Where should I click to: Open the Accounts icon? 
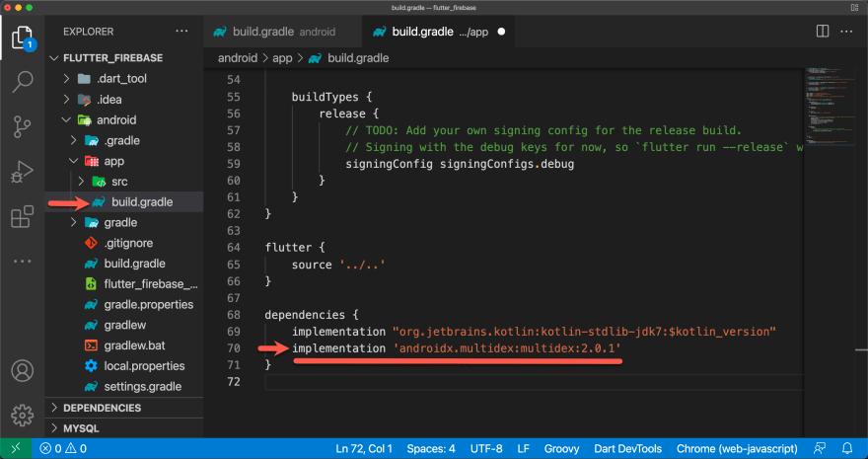[x=22, y=370]
